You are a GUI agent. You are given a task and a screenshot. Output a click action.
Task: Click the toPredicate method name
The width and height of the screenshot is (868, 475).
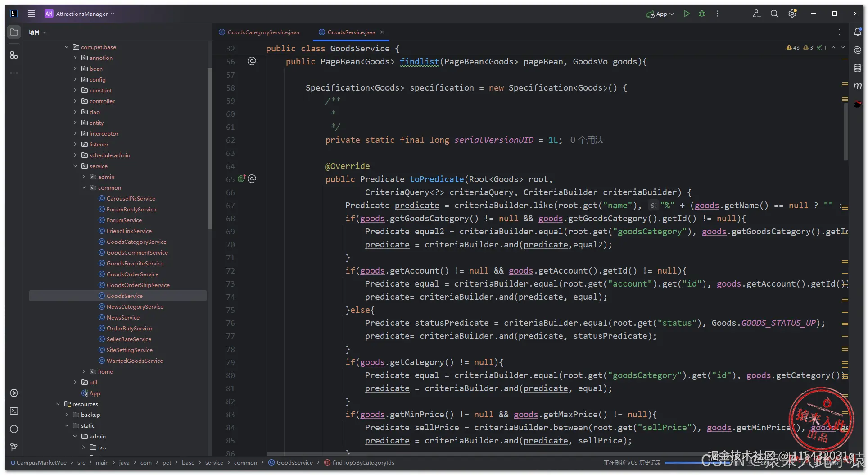tap(436, 179)
